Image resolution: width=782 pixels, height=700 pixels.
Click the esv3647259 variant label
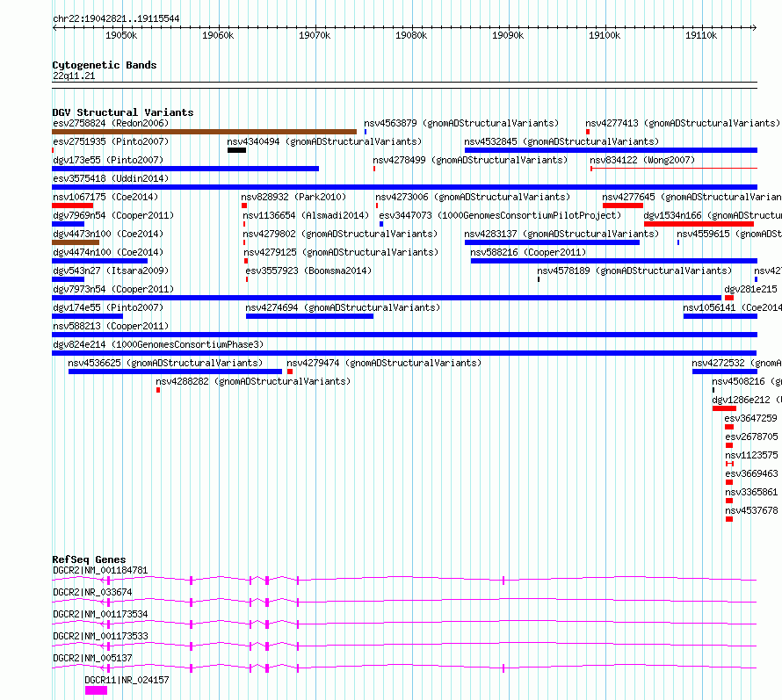[750, 418]
